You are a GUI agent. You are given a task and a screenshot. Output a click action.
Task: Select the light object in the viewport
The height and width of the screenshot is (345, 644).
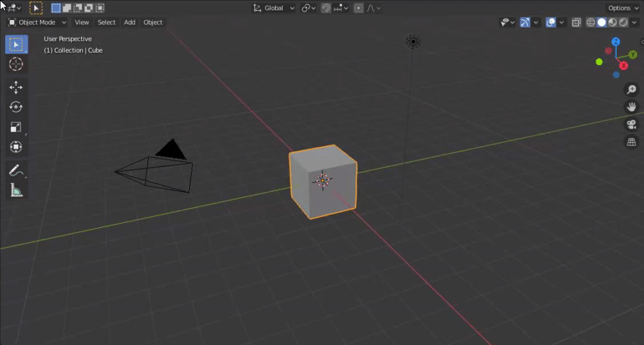pos(413,41)
